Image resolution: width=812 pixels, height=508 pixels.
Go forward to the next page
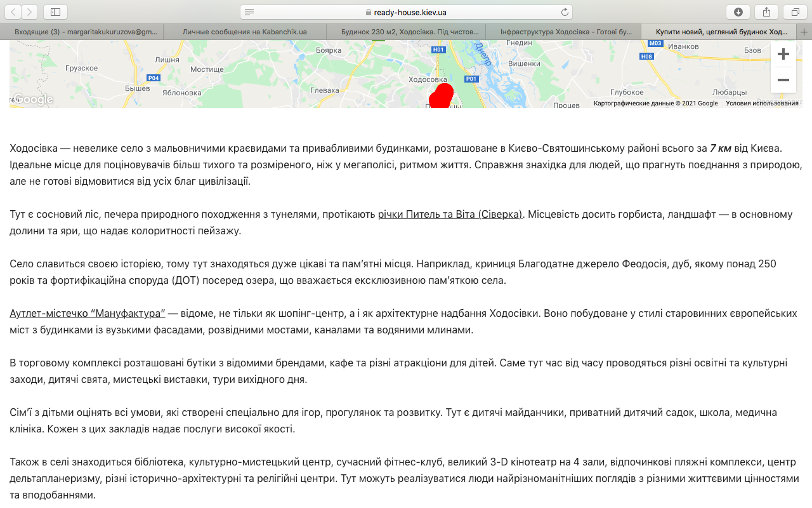[30, 12]
